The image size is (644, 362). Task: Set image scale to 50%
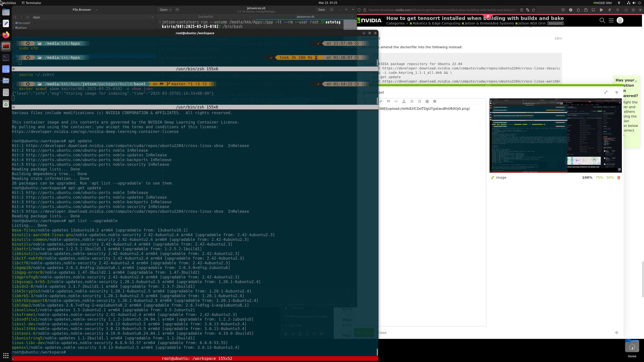(x=610, y=178)
